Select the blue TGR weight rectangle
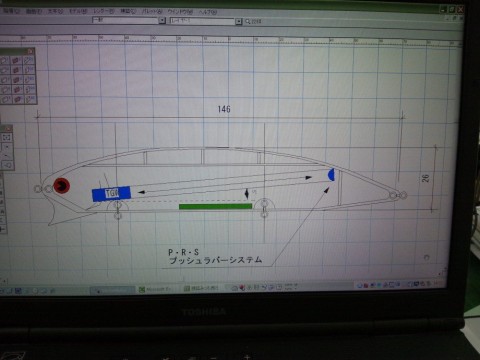Image resolution: width=480 pixels, height=360 pixels. [x=111, y=194]
